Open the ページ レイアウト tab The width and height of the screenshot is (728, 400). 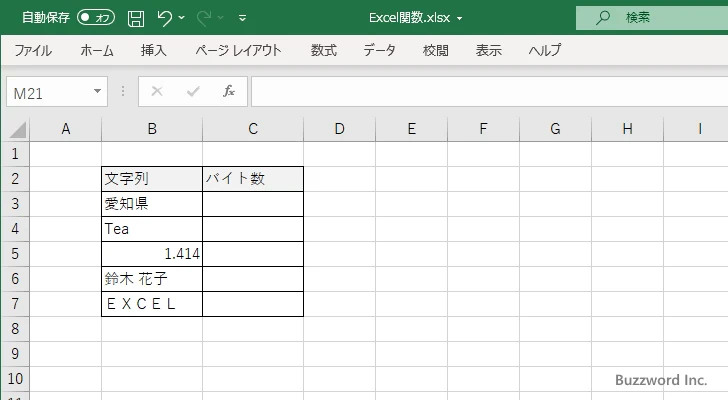coord(238,50)
